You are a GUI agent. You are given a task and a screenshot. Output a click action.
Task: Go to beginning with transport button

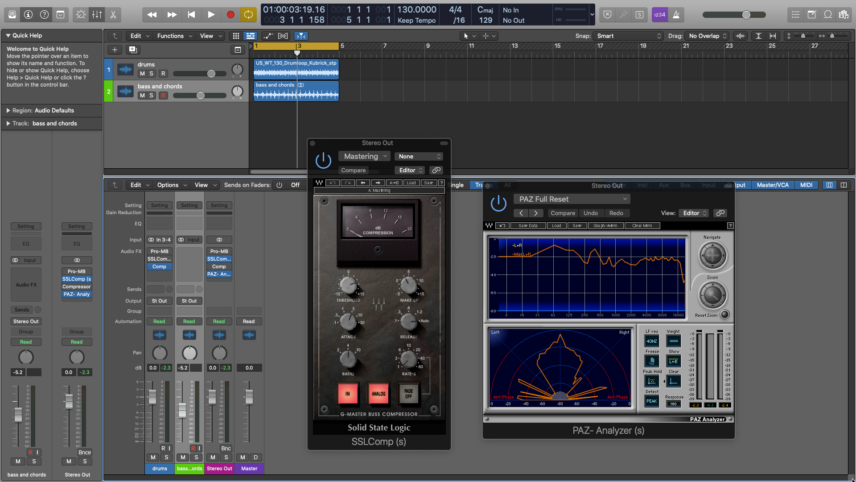click(191, 15)
